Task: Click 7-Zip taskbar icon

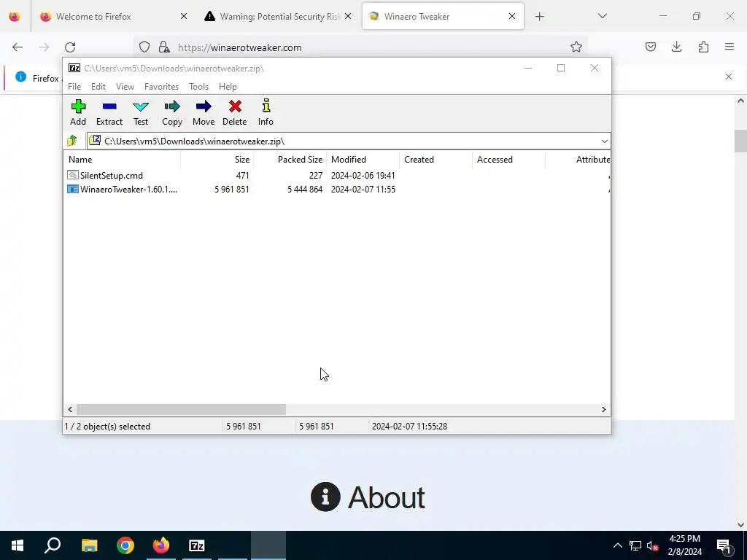Action: click(x=197, y=545)
